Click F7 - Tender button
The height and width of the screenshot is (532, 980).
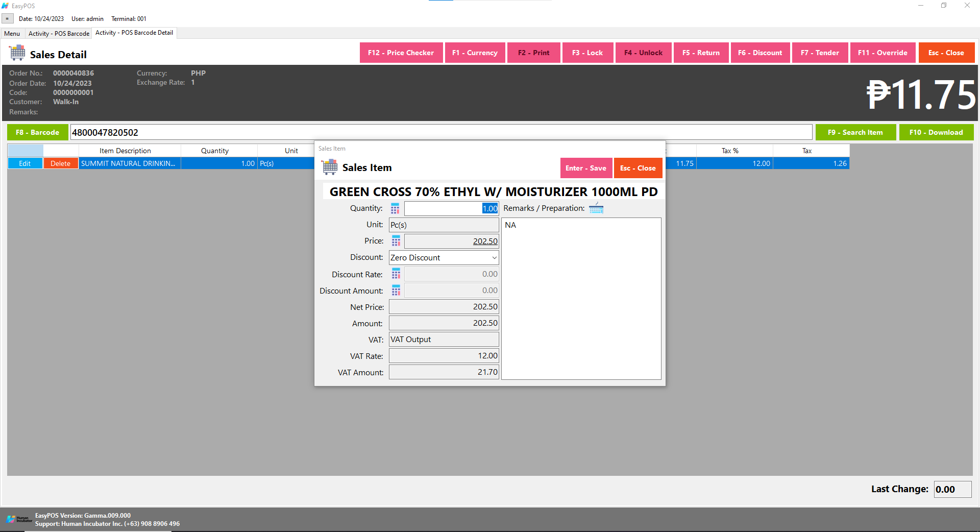[820, 53]
